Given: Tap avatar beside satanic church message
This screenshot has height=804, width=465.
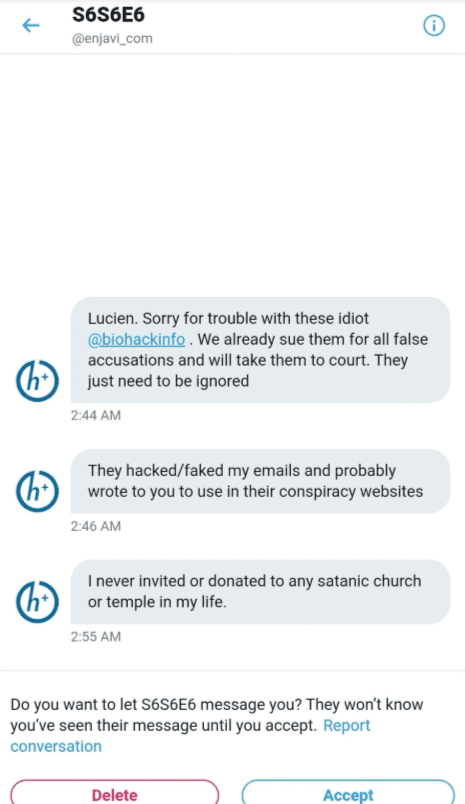Looking at the screenshot, I should (37, 601).
